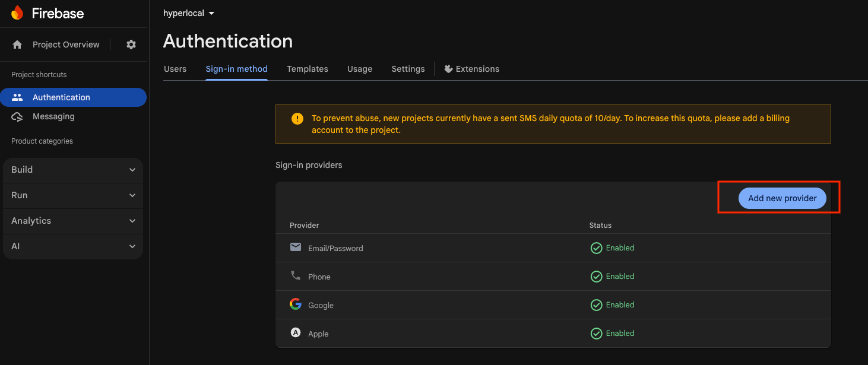Viewport: 868px width, 365px height.
Task: Click the Enabled status for Apple
Action: pyautogui.click(x=620, y=334)
